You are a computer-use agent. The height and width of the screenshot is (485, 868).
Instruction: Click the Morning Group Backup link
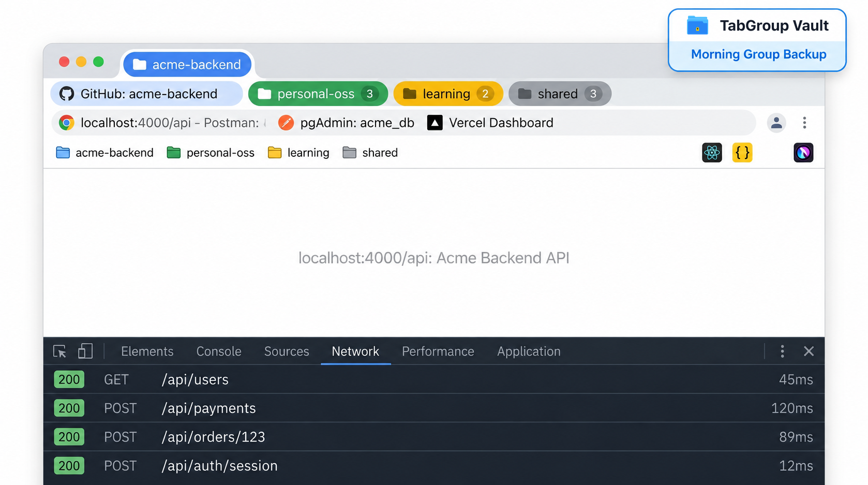758,54
